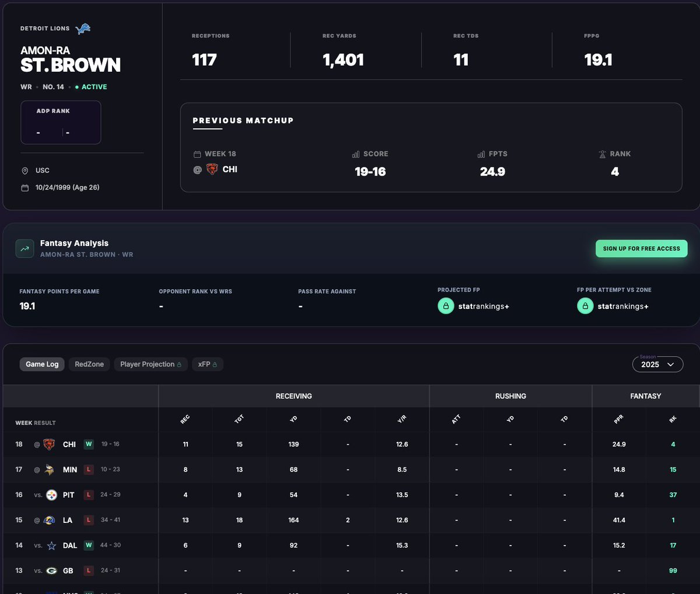This screenshot has width=700, height=594.
Task: Click the trophy icon next to RANK
Action: (x=603, y=154)
